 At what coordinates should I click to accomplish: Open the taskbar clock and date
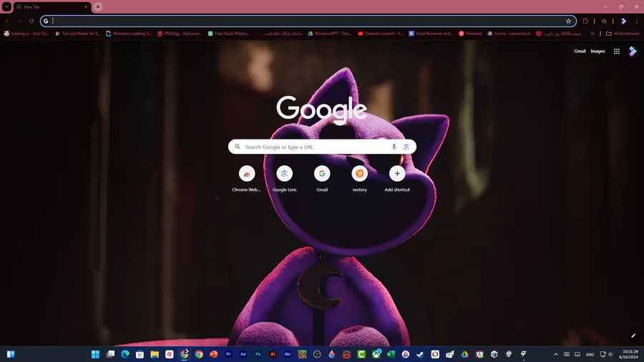[630, 354]
